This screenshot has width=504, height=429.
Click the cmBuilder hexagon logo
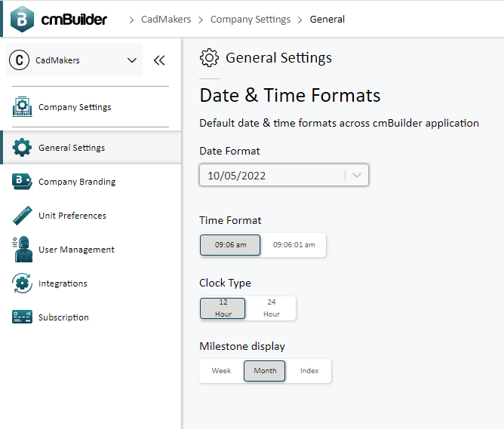[x=22, y=20]
